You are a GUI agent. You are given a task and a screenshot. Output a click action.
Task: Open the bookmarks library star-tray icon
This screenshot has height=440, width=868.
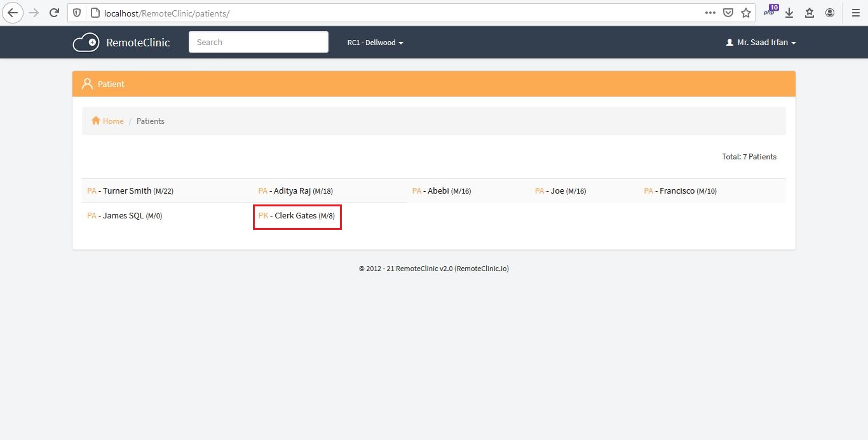pyautogui.click(x=810, y=13)
